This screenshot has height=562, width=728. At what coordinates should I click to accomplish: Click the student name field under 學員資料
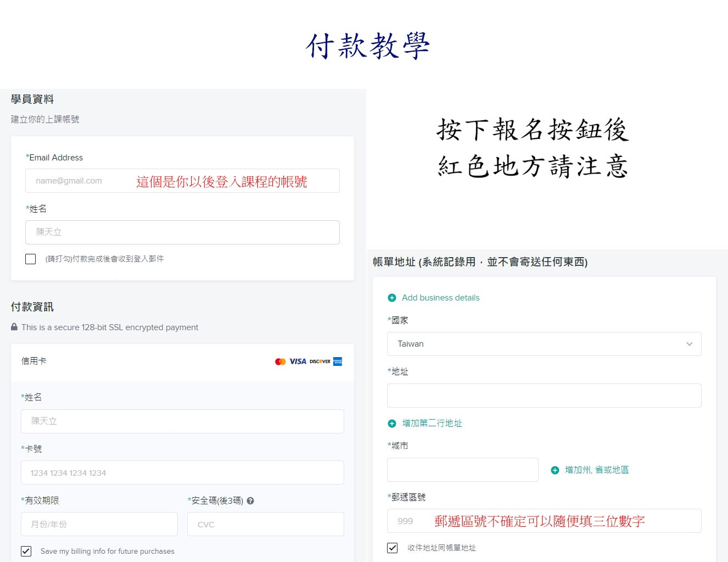[182, 232]
